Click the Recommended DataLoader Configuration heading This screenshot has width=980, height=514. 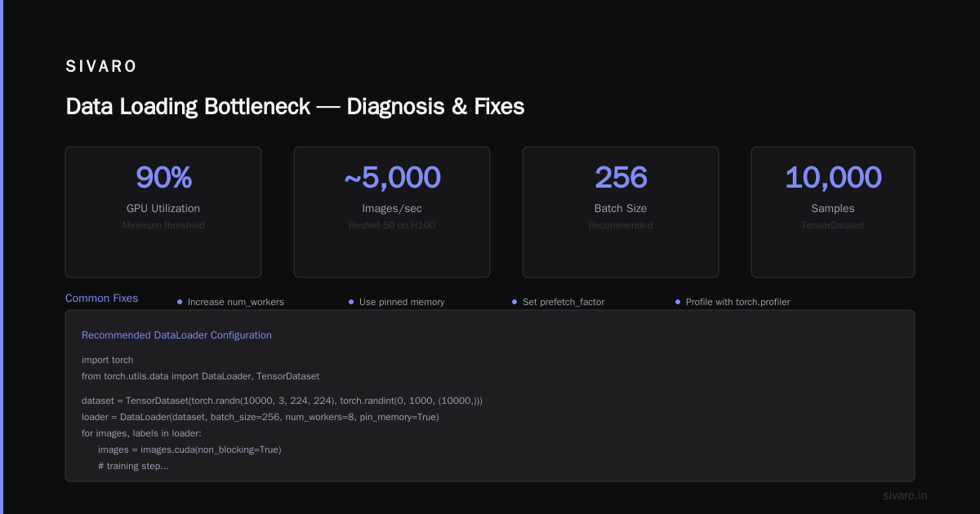click(176, 335)
